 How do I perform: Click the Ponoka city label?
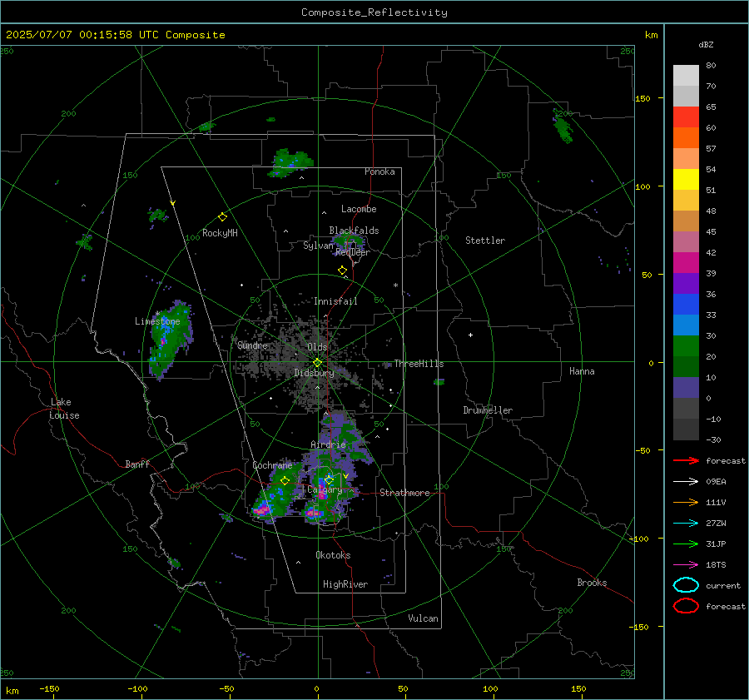[x=379, y=171]
